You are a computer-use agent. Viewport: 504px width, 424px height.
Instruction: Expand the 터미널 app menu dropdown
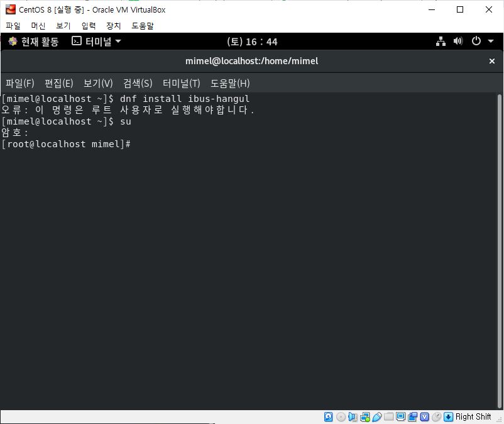96,42
